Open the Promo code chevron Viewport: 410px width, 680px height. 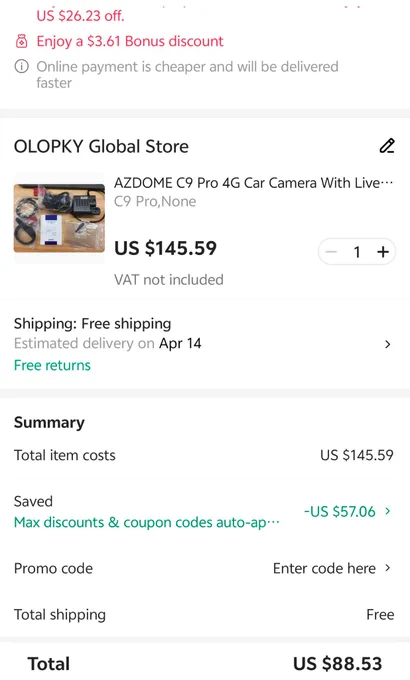(x=387, y=568)
